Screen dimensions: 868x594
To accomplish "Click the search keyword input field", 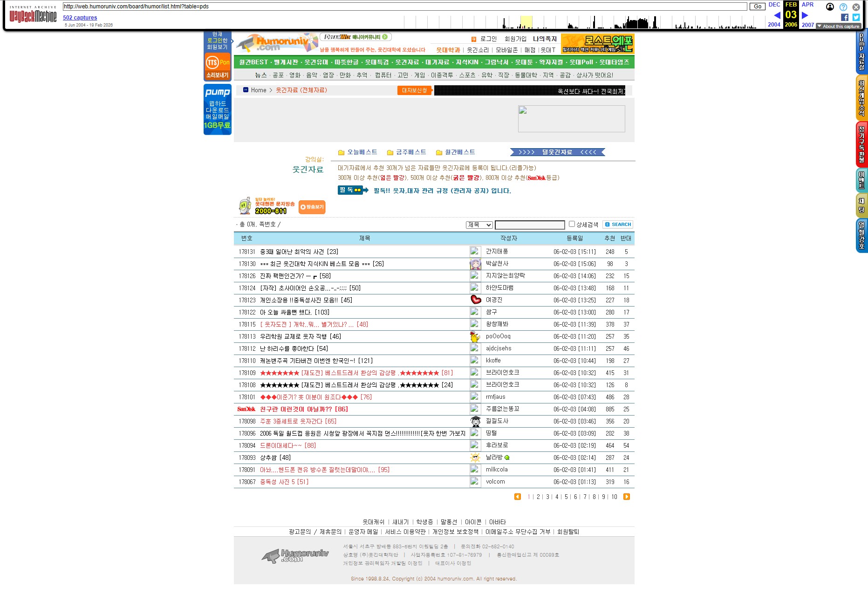I will 530,225.
